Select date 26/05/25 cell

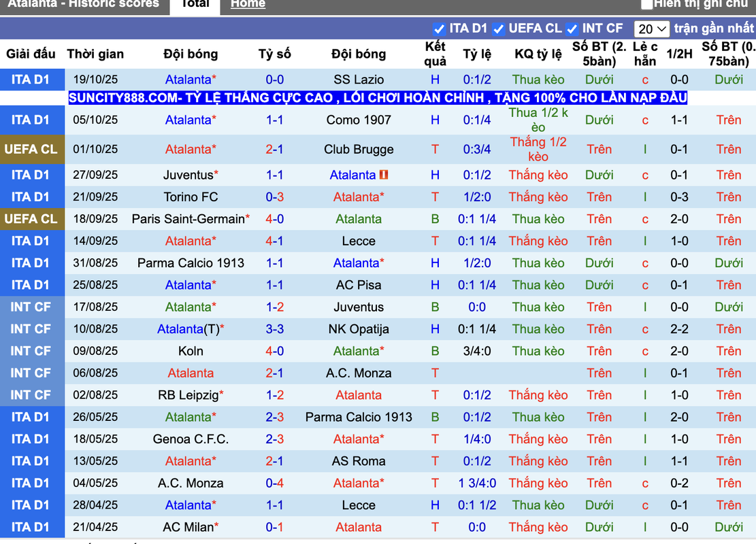click(95, 418)
